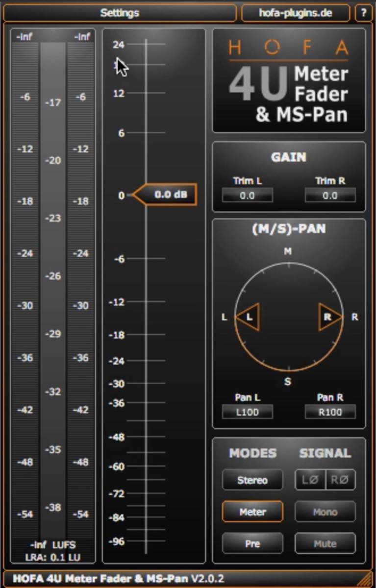Click the M label atop pan circle
Image resolution: width=376 pixels, height=588 pixels.
pos(288,251)
